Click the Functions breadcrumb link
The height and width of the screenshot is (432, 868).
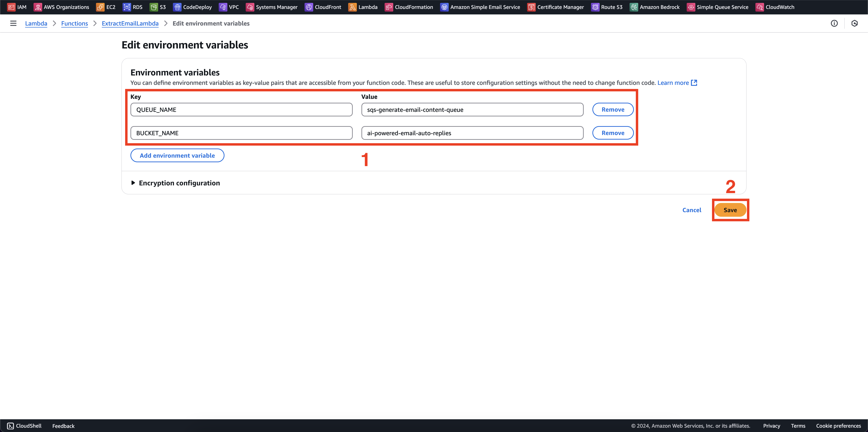(x=74, y=23)
